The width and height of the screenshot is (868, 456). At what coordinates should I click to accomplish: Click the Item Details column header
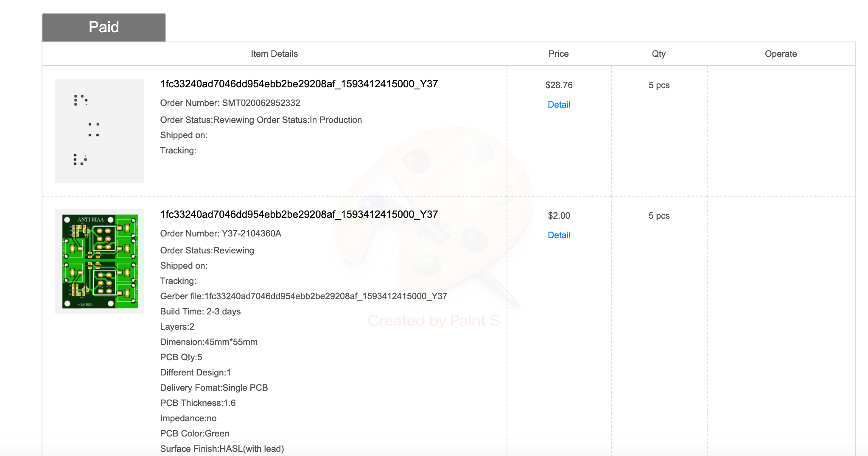pos(274,54)
